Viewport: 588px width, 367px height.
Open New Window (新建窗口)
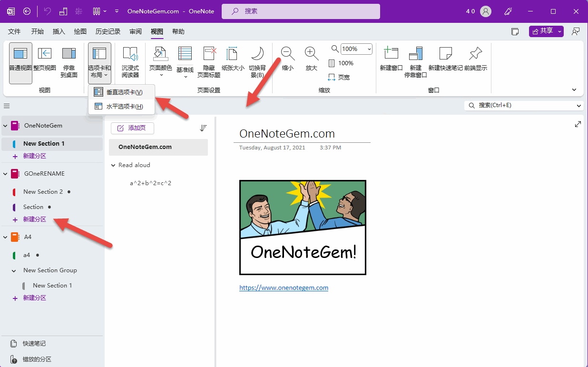coord(391,60)
